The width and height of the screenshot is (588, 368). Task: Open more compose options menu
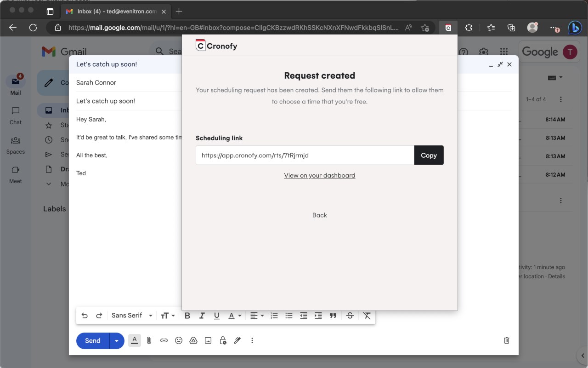point(252,340)
